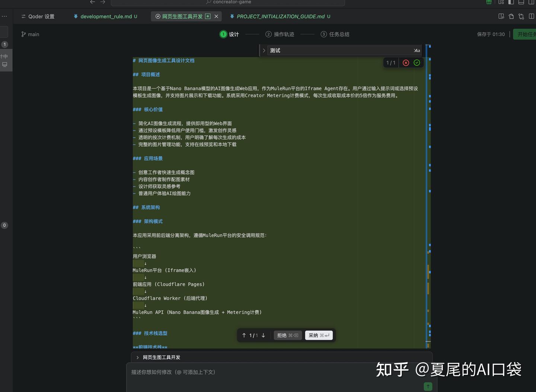Click the green accept-change circle icon
This screenshot has height=392, width=536.
point(417,62)
